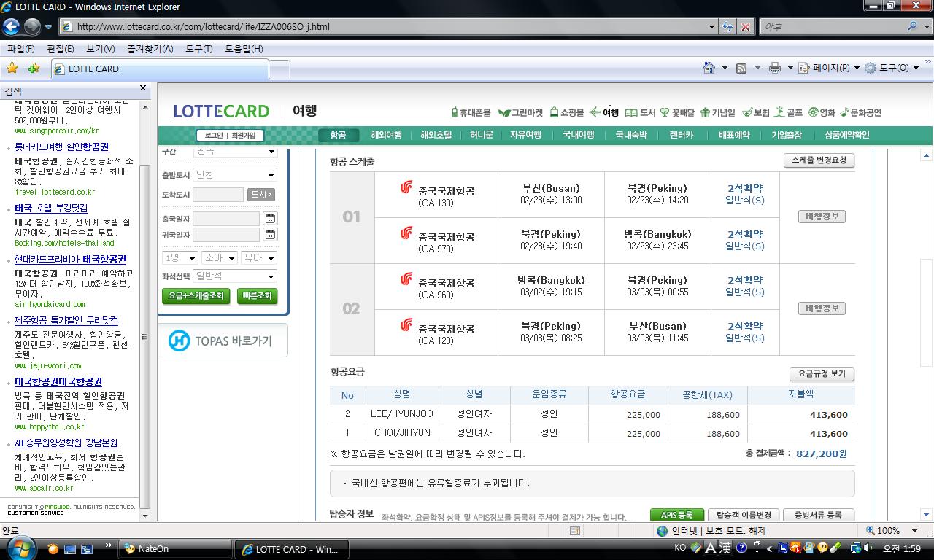934x560 pixels.
Task: Click the IE back navigation button
Action: [11, 27]
